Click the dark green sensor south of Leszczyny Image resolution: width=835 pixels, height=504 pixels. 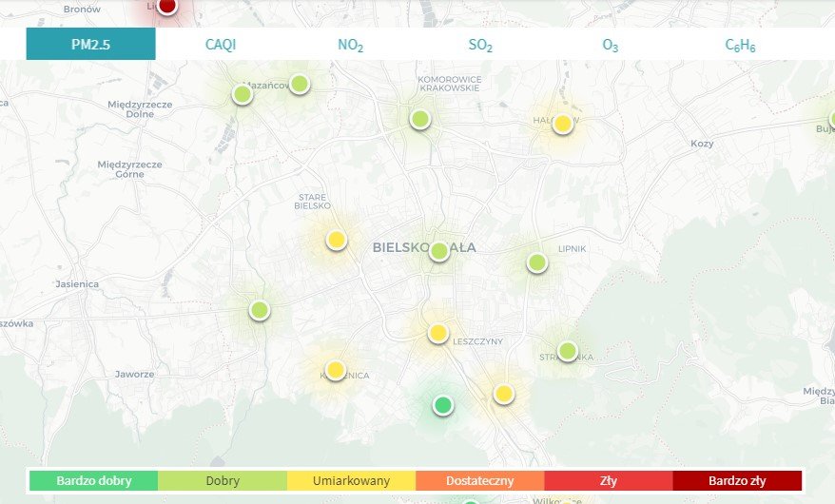click(x=443, y=405)
